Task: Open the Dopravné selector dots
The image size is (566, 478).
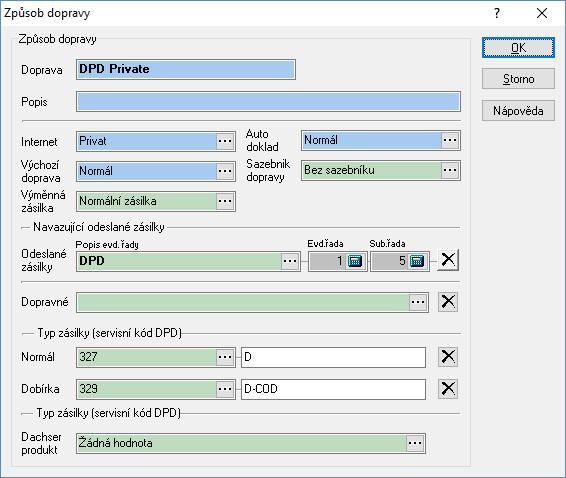Action: click(x=418, y=302)
